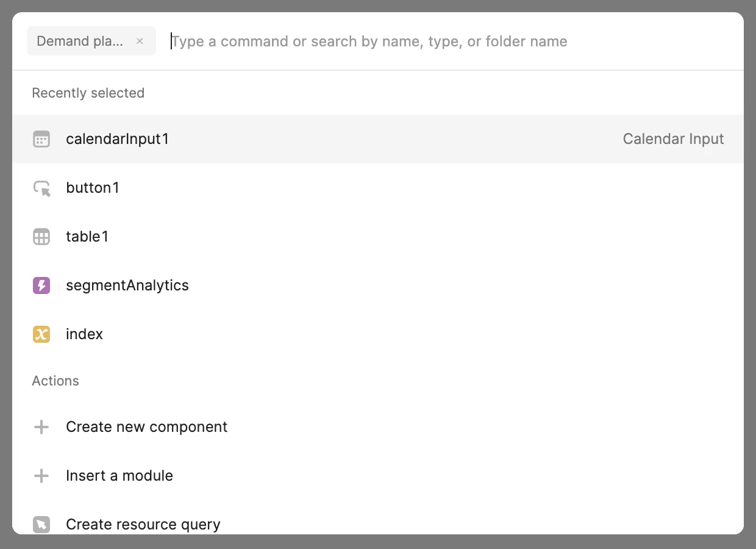Click the cursor icon next to button1

point(41,188)
